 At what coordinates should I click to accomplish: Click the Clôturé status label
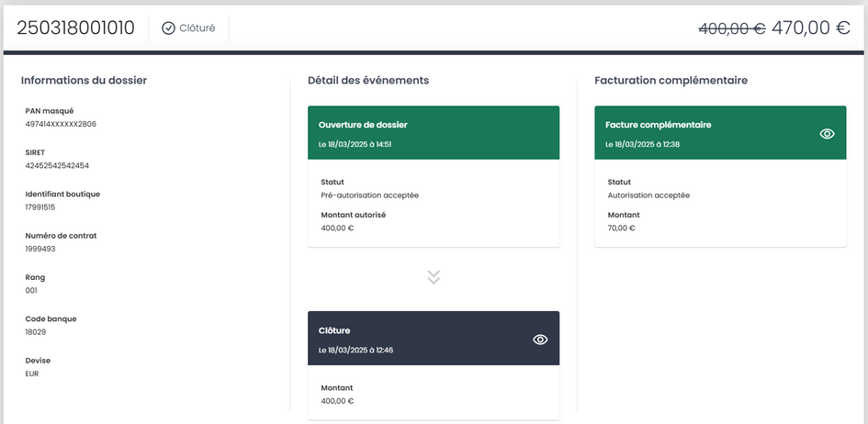click(x=197, y=28)
